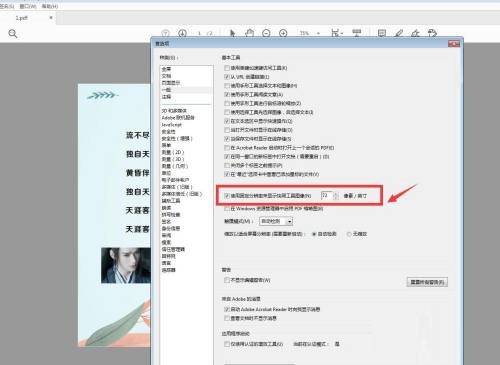This screenshot has width=500, height=365.
Task: Toggle prompt before closing multiple tabs (P)
Action: tap(227, 165)
